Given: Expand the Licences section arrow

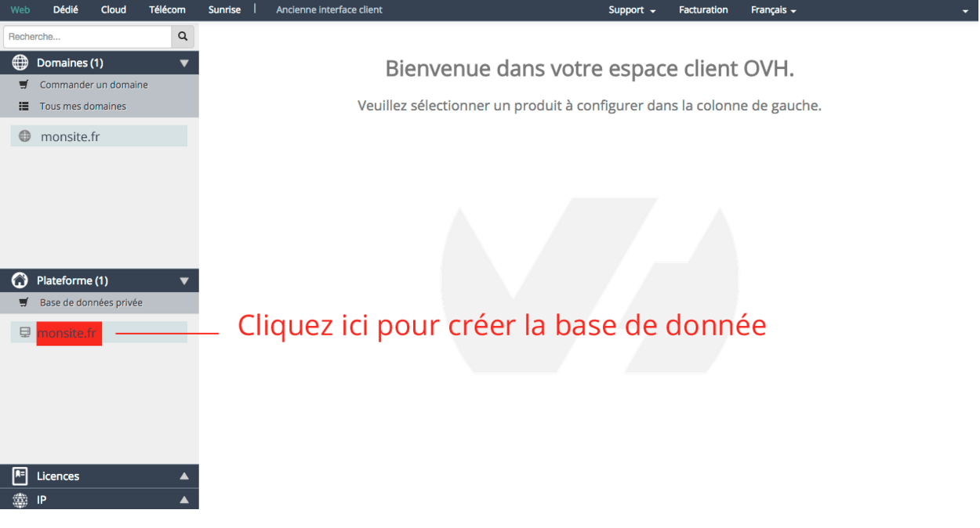Looking at the screenshot, I should click(184, 476).
